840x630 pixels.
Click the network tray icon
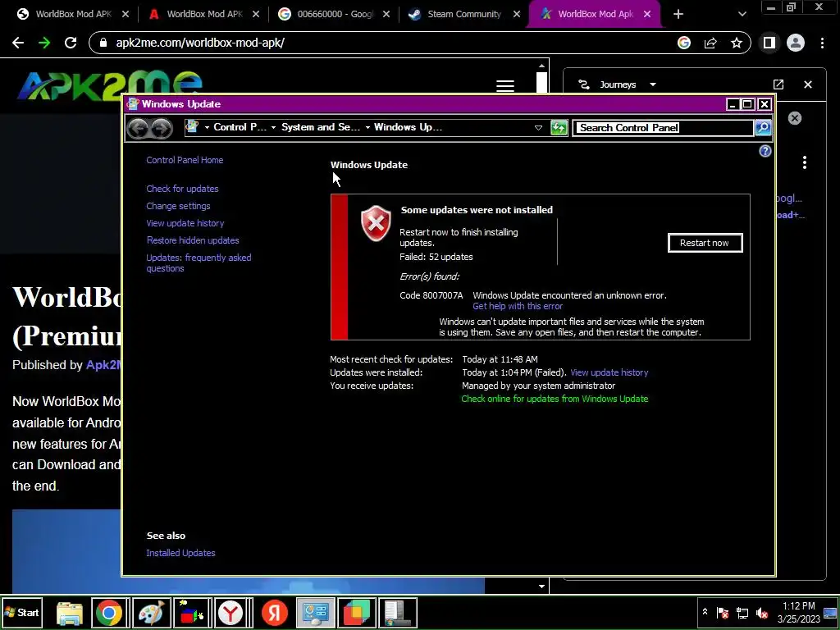[x=742, y=613]
